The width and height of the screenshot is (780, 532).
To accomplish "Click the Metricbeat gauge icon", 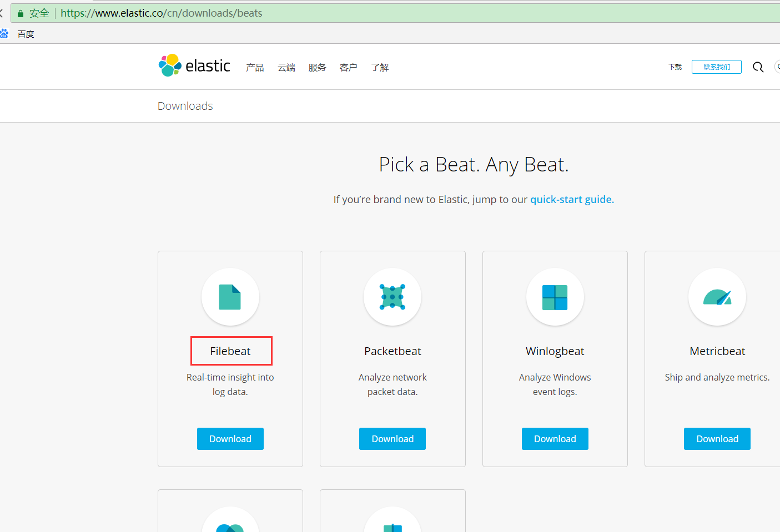I will point(717,297).
